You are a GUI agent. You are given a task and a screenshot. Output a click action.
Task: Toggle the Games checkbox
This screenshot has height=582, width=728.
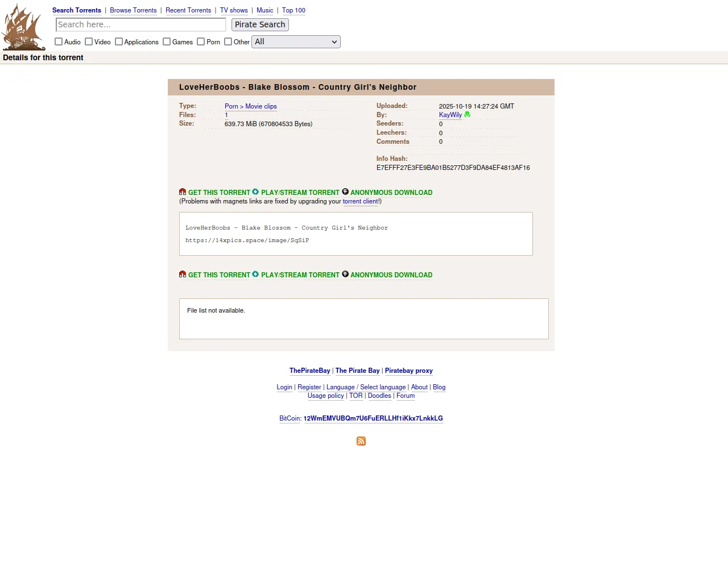pyautogui.click(x=167, y=41)
